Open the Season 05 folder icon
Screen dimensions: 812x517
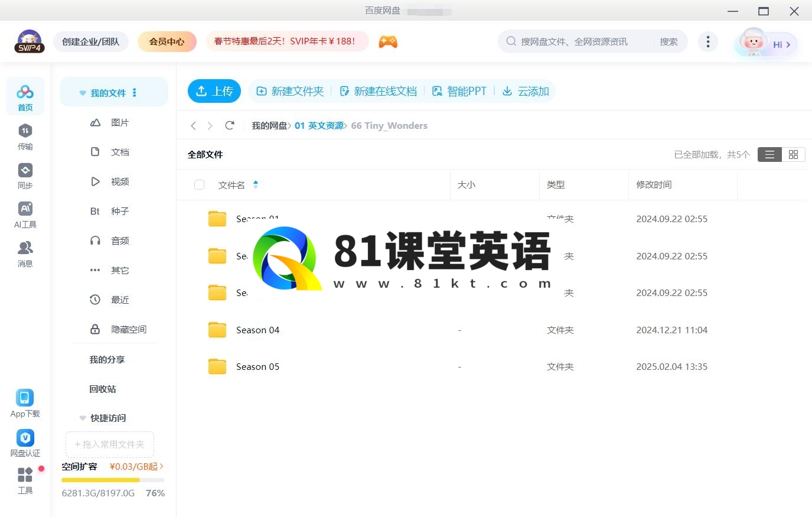point(217,366)
